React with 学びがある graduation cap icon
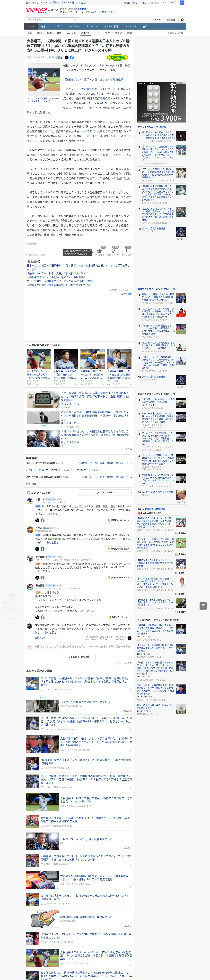This screenshot has width=210, height=980. click(x=100, y=251)
